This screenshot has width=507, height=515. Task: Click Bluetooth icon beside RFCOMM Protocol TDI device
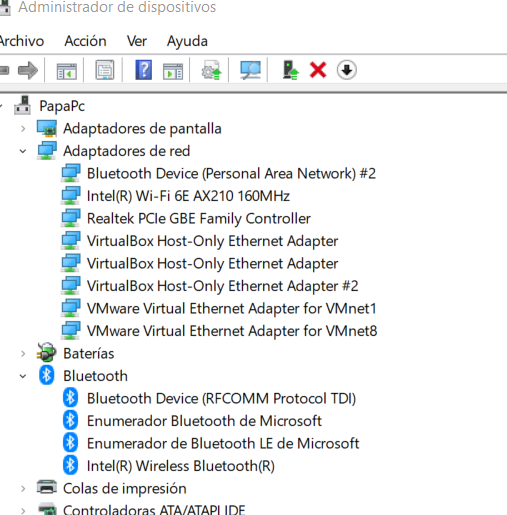pos(70,398)
